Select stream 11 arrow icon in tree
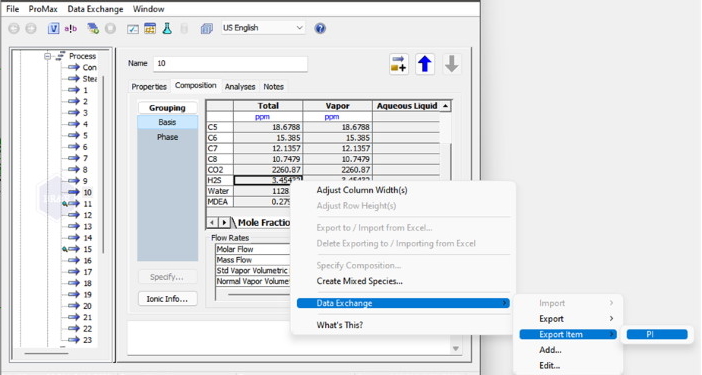 (73, 204)
